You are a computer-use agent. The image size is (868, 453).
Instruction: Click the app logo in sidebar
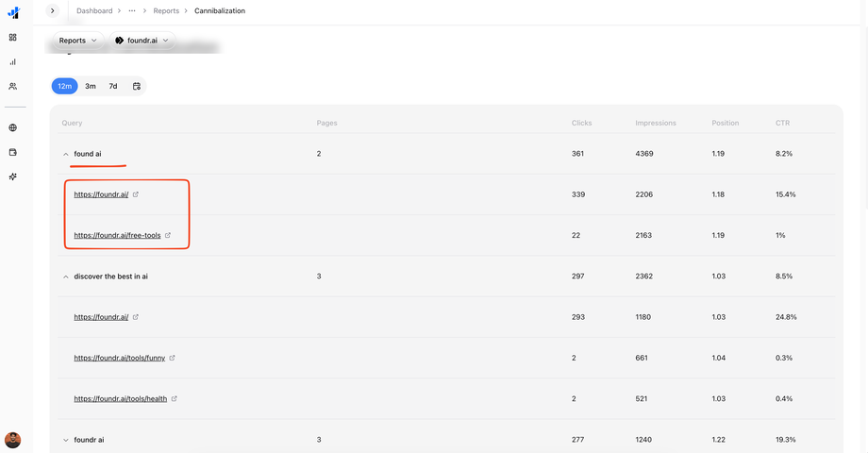(x=14, y=12)
